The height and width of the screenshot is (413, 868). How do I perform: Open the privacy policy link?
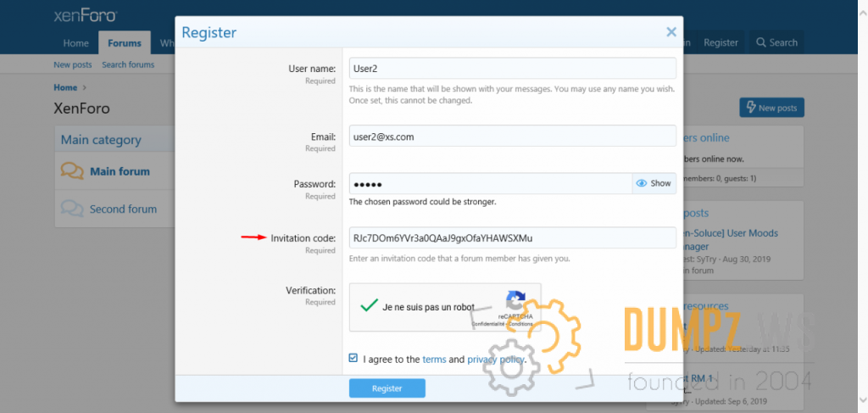(496, 360)
